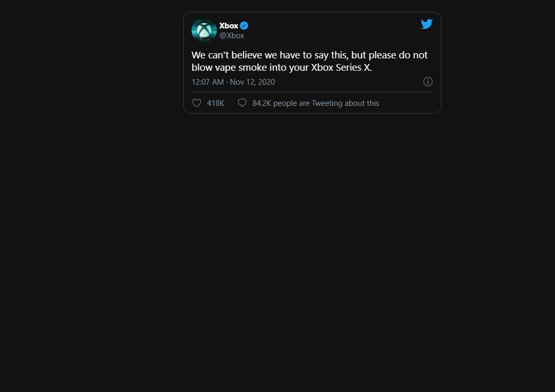Open the Twitter info circle icon
The image size is (555, 392).
pyautogui.click(x=427, y=82)
